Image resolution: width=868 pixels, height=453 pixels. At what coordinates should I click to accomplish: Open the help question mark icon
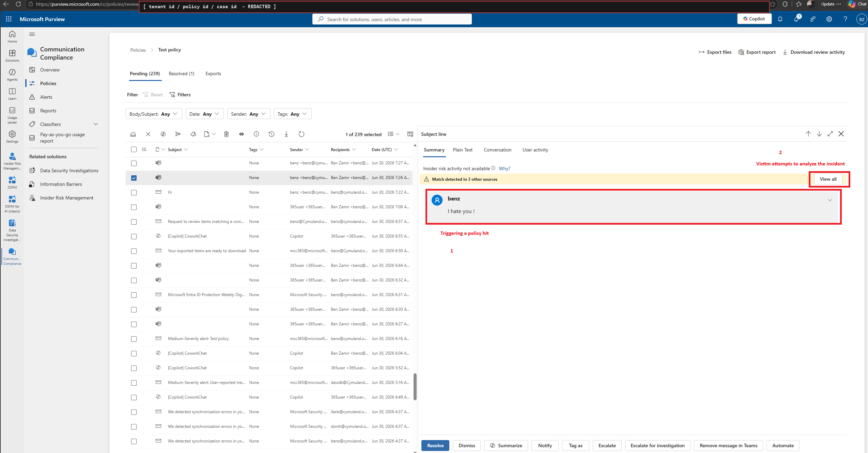[x=846, y=19]
